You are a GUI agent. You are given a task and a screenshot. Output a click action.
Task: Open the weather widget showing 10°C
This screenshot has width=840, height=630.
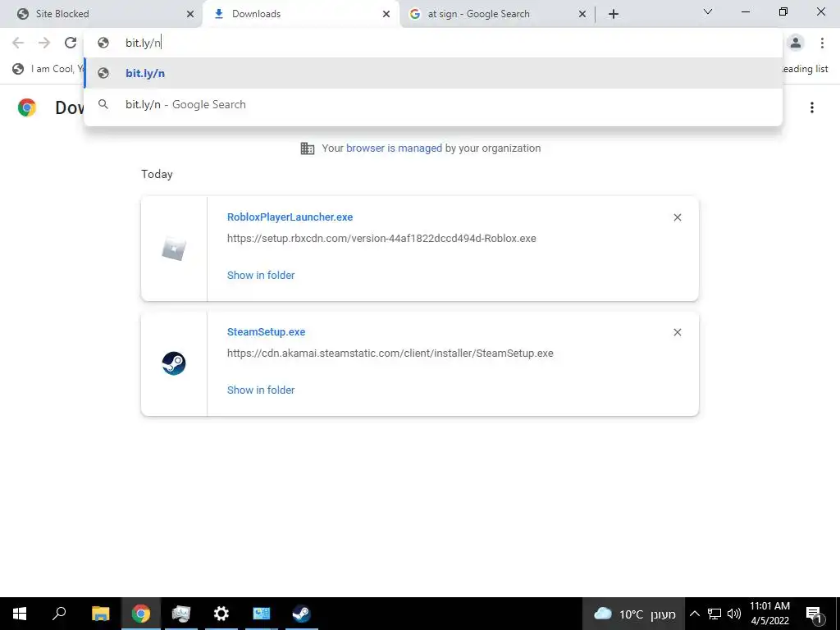(x=634, y=614)
